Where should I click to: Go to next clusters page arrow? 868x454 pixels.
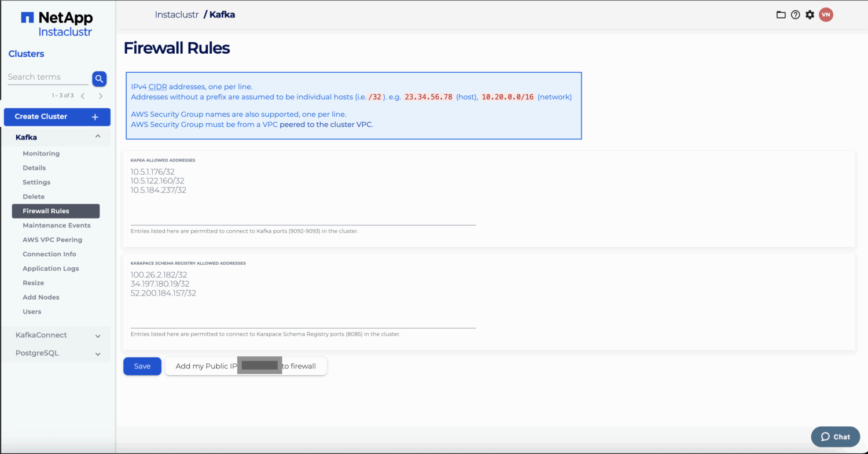pos(101,96)
